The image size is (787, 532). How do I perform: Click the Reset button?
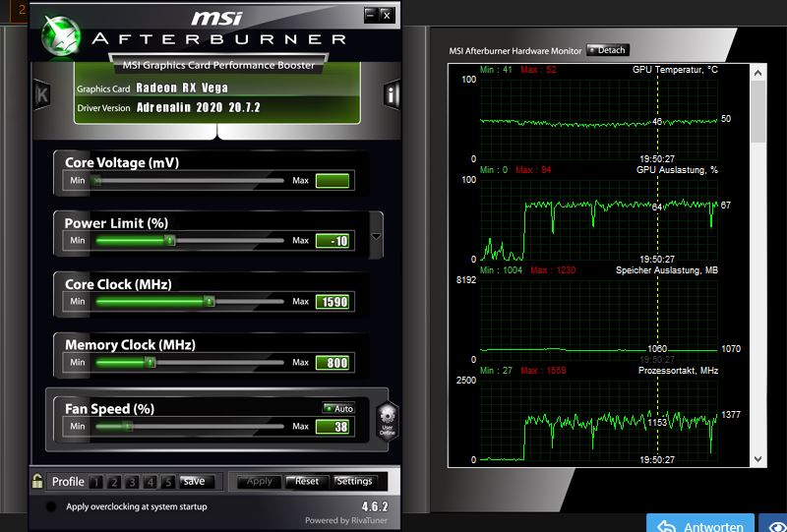307,481
